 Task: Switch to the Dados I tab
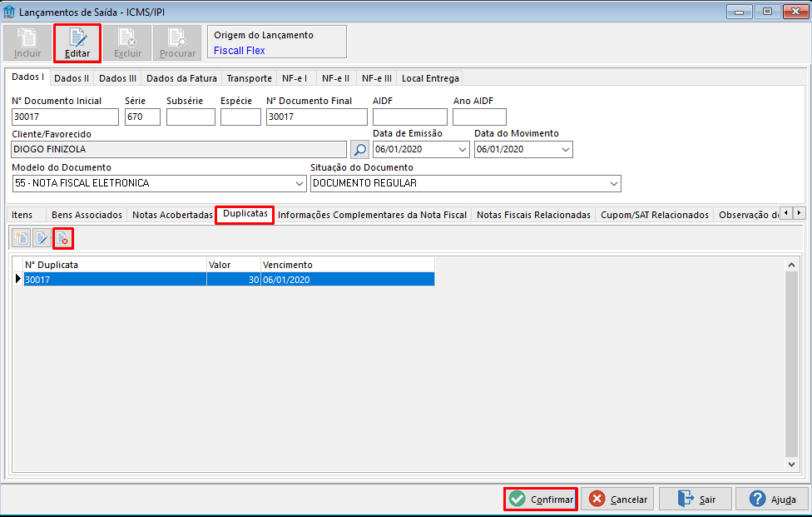pyautogui.click(x=28, y=77)
